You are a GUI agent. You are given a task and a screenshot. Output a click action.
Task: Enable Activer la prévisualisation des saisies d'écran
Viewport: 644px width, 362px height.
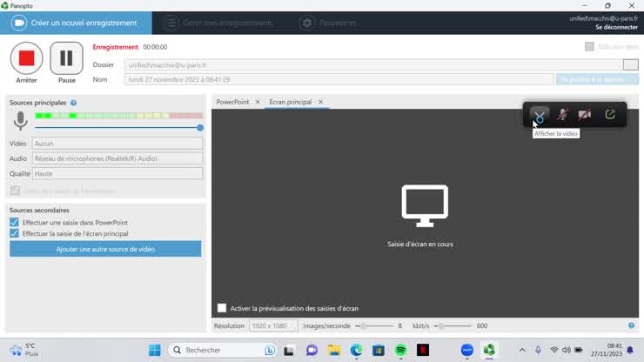pyautogui.click(x=222, y=308)
